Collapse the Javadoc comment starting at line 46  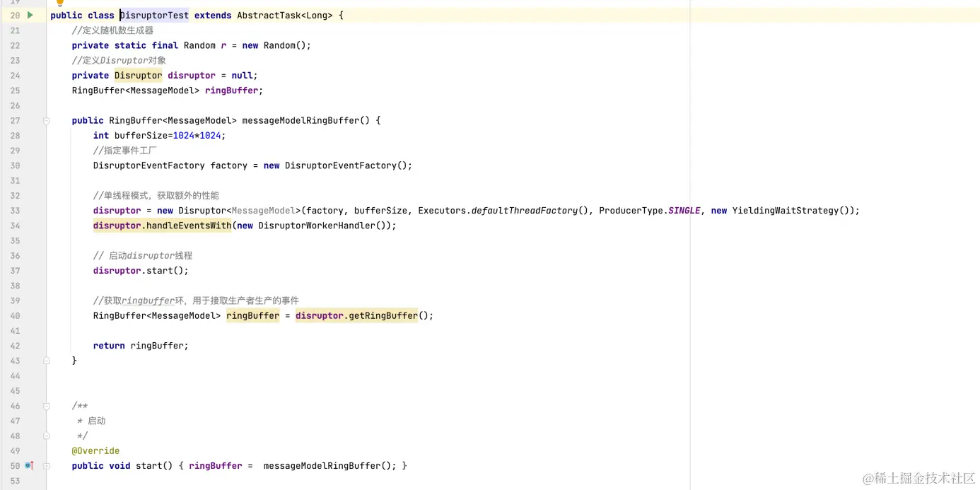[x=47, y=407]
